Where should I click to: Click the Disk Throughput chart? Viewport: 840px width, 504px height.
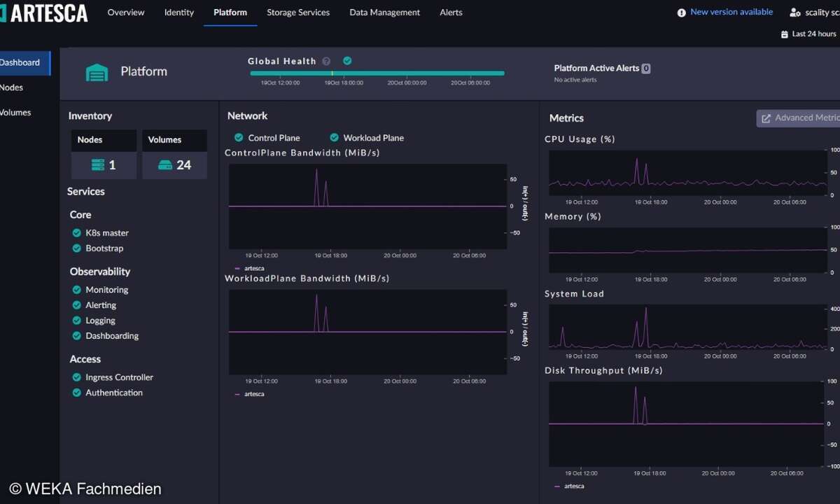tap(687, 424)
